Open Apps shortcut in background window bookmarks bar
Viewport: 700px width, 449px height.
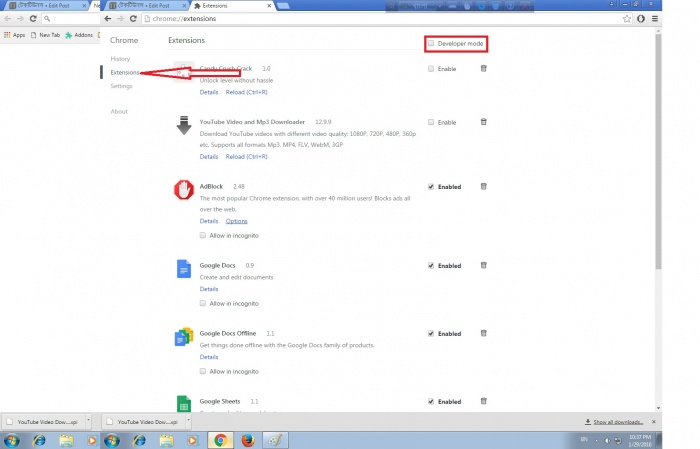click(14, 35)
